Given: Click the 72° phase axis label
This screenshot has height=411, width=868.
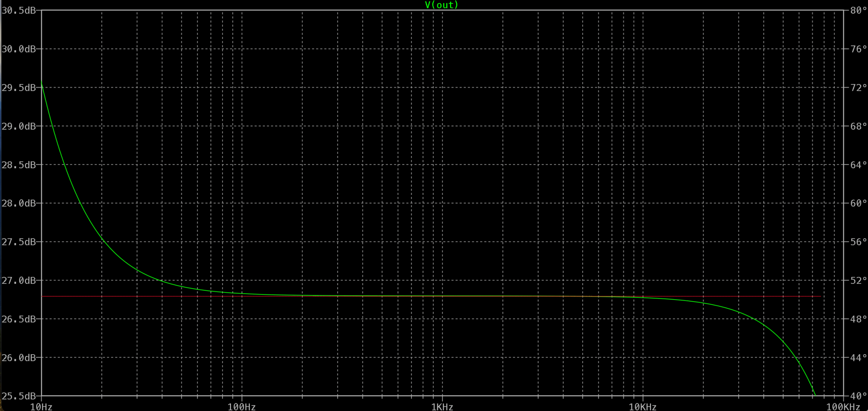Looking at the screenshot, I should tap(858, 88).
